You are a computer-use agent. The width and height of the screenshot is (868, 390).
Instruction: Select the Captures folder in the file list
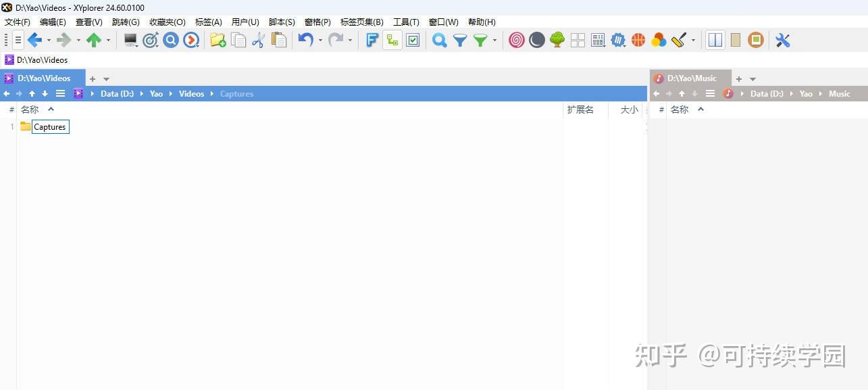(49, 126)
